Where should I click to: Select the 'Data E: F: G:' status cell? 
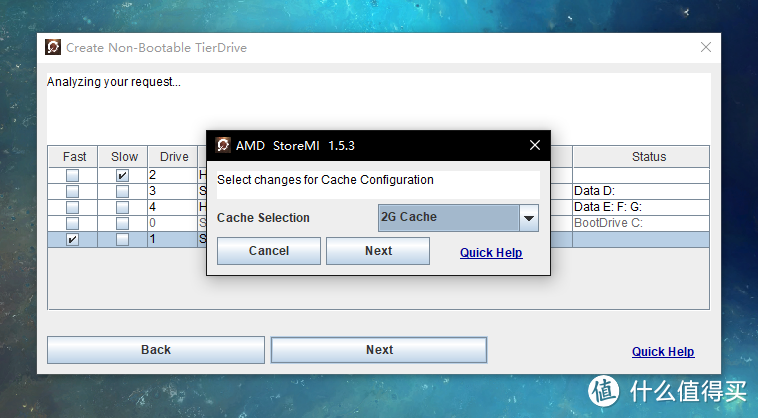tap(641, 207)
